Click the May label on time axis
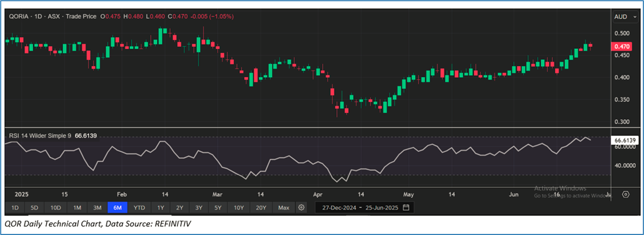This screenshot has height=235, width=644. 409,194
